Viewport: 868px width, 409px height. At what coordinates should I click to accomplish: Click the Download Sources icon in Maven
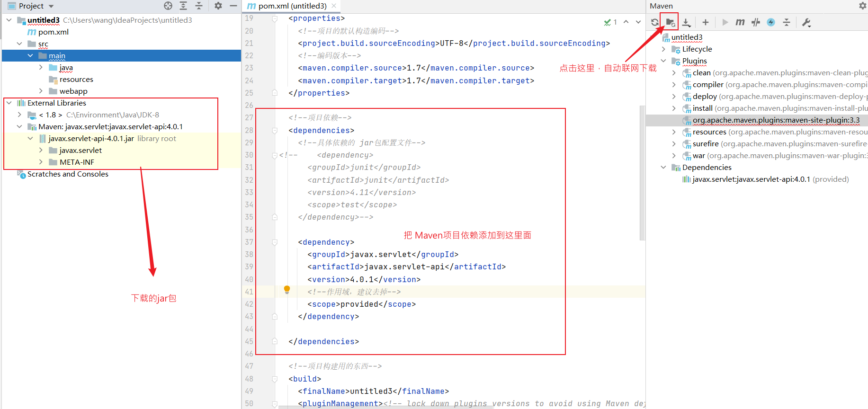(x=686, y=22)
